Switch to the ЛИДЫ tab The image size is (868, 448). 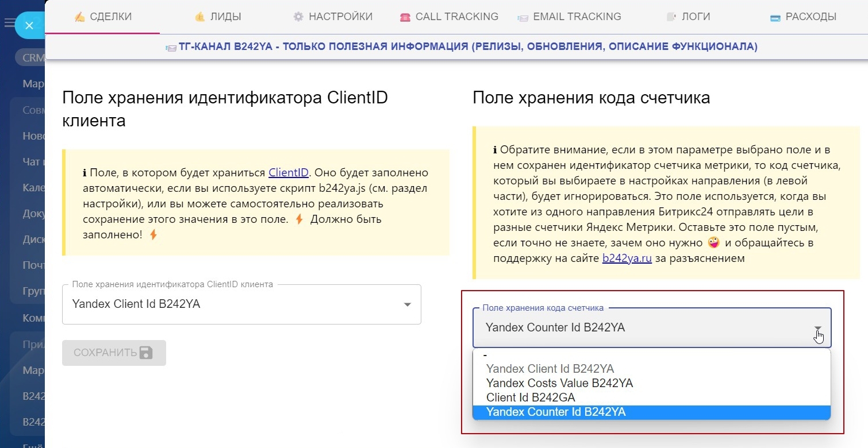[217, 17]
